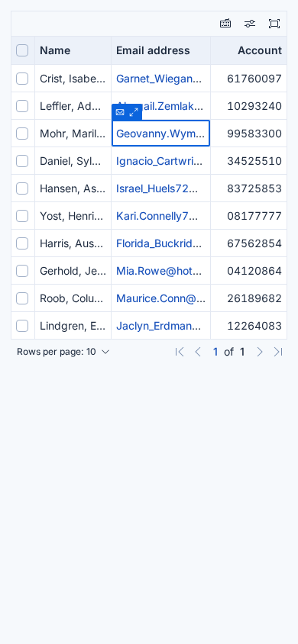Check the select-all checkbox in header
The image size is (298, 644).
pyautogui.click(x=22, y=50)
